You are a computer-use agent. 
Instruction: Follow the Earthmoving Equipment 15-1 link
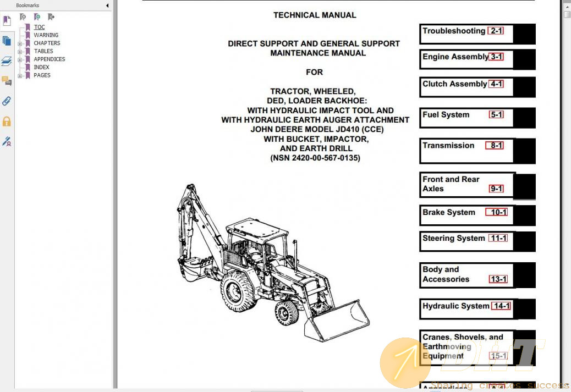click(498, 356)
